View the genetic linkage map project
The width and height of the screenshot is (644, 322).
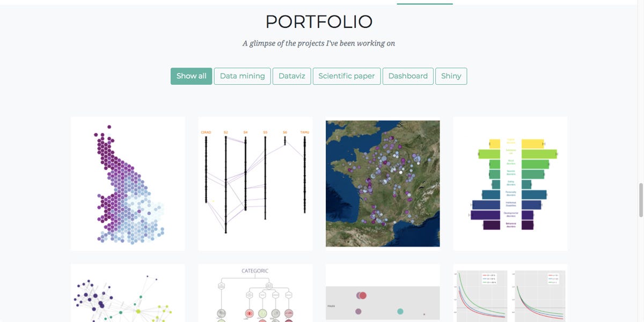pyautogui.click(x=255, y=183)
